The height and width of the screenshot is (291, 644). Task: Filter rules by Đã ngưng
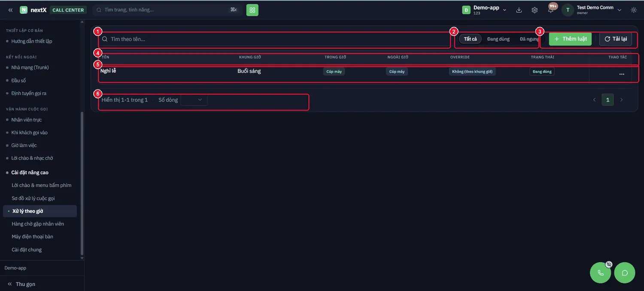coord(529,39)
